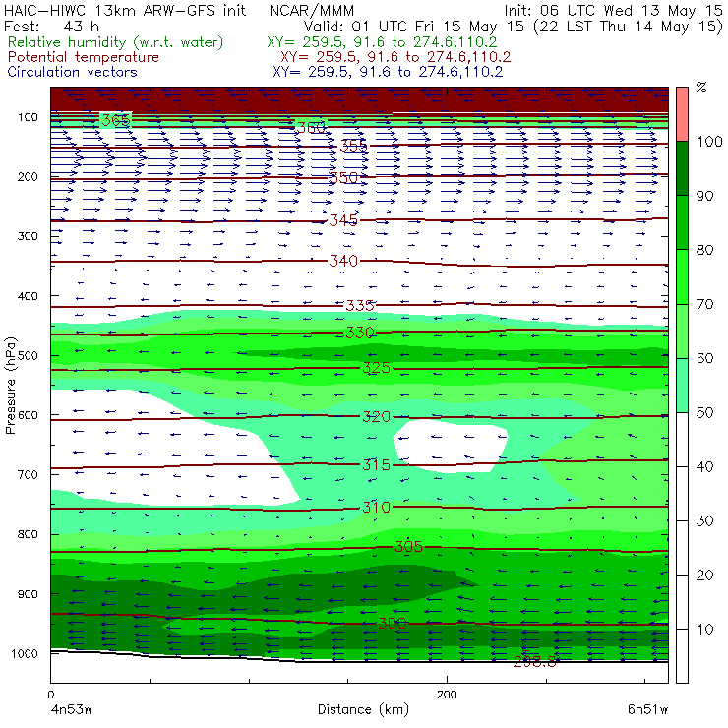
Task: Click the 340 contour label
Action: coord(343,261)
